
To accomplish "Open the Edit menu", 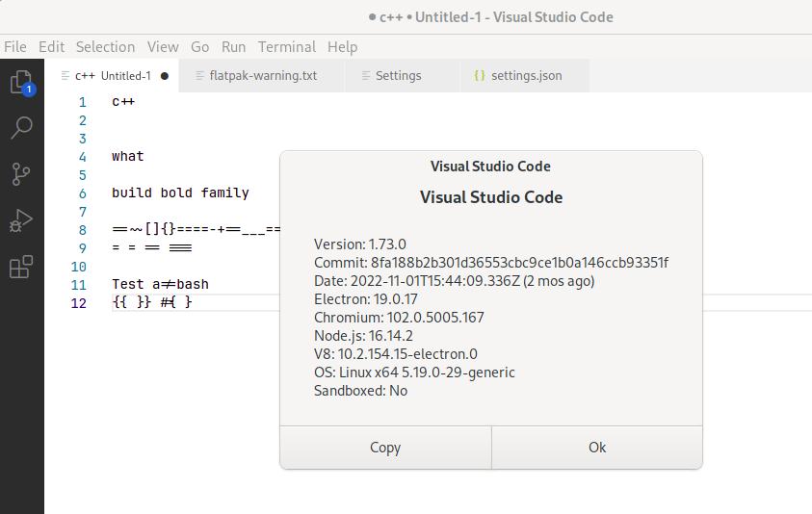I will (x=51, y=47).
